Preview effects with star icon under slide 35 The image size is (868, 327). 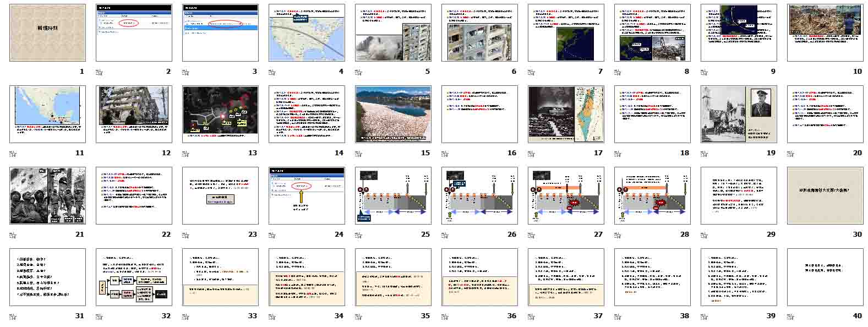(358, 316)
